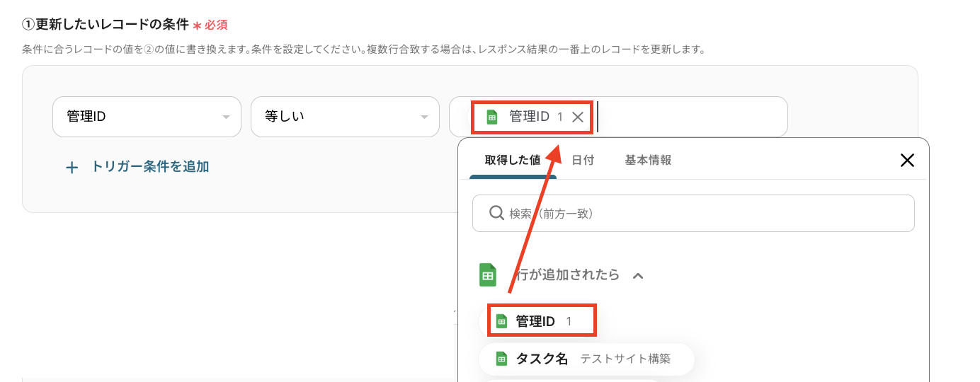Open the 等しい operator dropdown
The width and height of the screenshot is (980, 382).
point(345,117)
